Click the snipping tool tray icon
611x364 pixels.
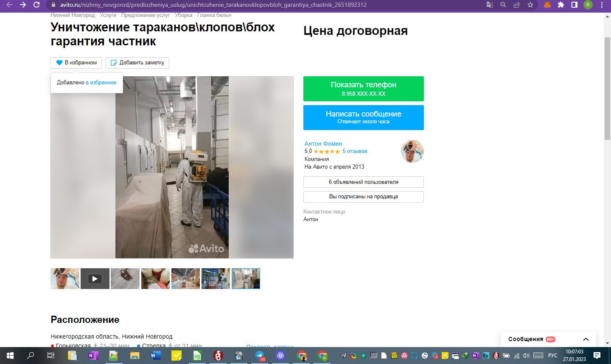click(x=414, y=356)
